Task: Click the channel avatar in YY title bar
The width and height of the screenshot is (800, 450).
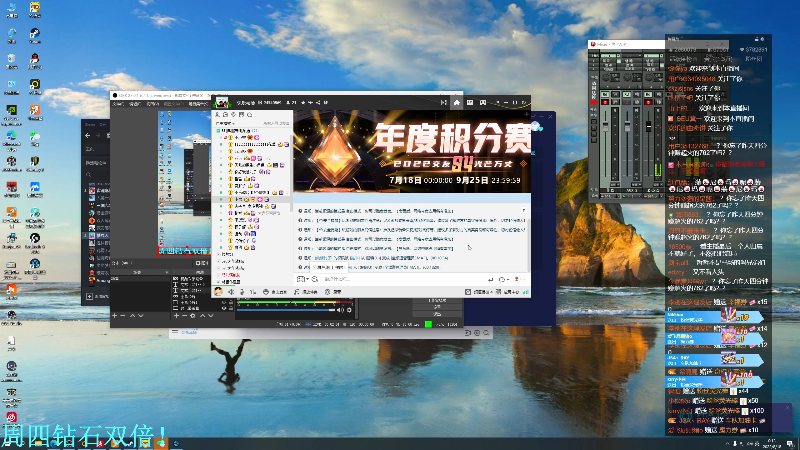Action: click(221, 103)
